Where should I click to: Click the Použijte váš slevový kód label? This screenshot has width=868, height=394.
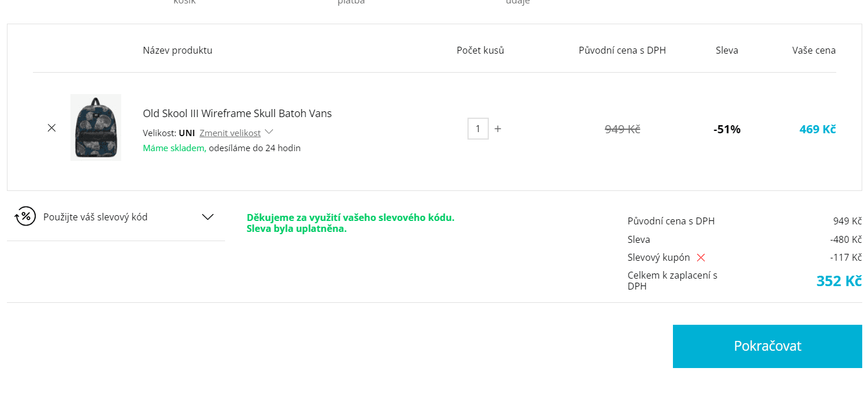pyautogui.click(x=95, y=217)
